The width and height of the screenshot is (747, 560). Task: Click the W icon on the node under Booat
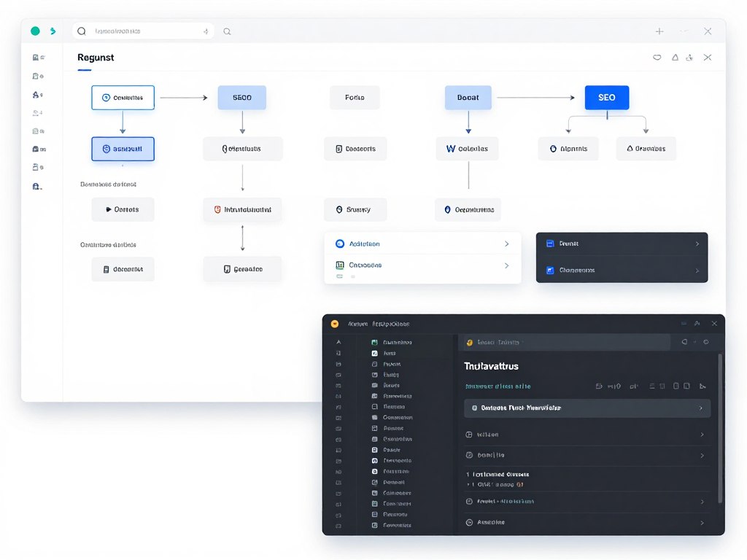point(451,149)
